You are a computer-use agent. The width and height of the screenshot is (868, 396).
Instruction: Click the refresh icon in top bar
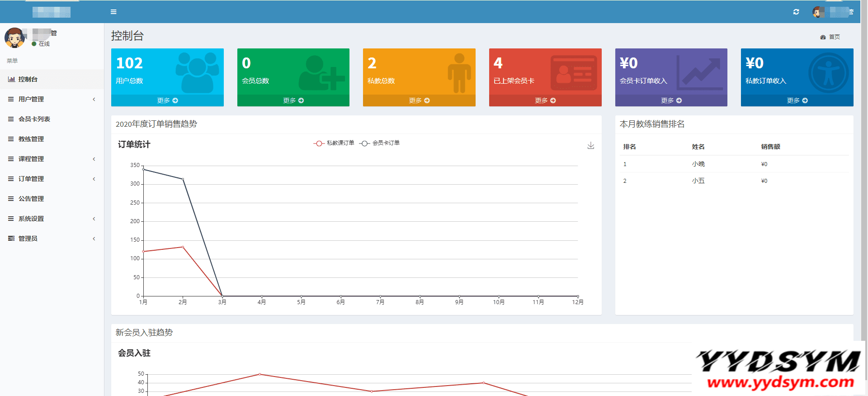click(x=796, y=12)
